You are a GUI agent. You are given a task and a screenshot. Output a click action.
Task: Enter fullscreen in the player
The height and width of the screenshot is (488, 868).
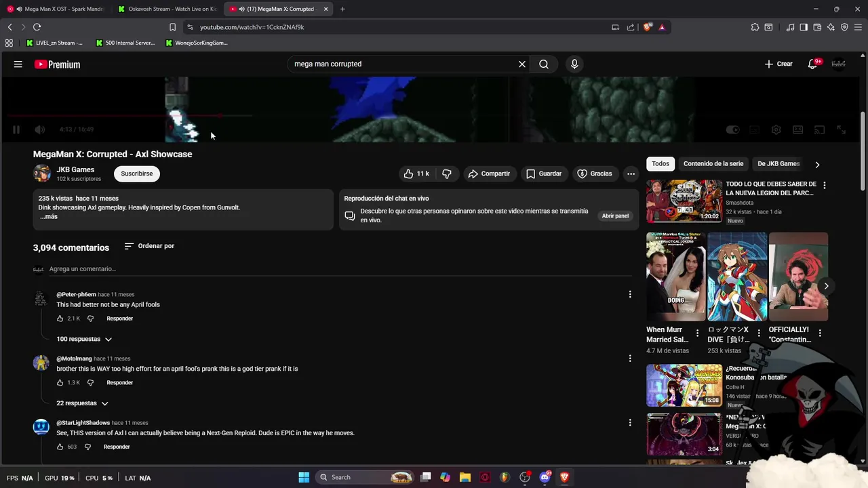click(x=841, y=129)
